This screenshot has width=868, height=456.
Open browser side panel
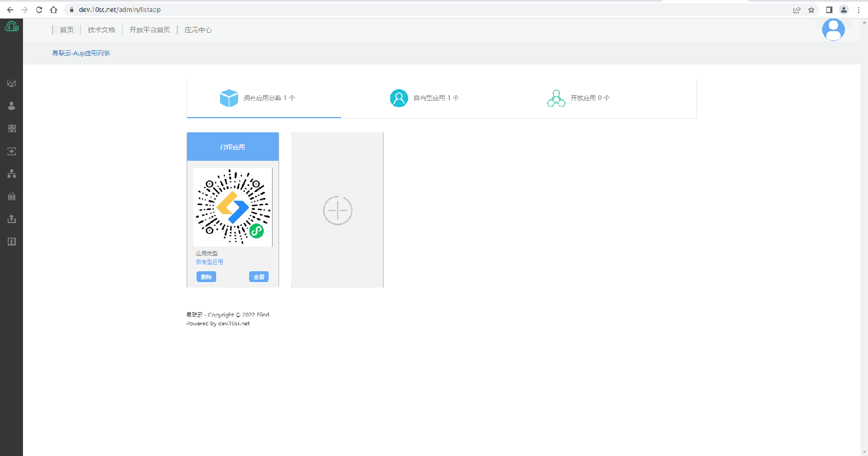click(x=829, y=10)
